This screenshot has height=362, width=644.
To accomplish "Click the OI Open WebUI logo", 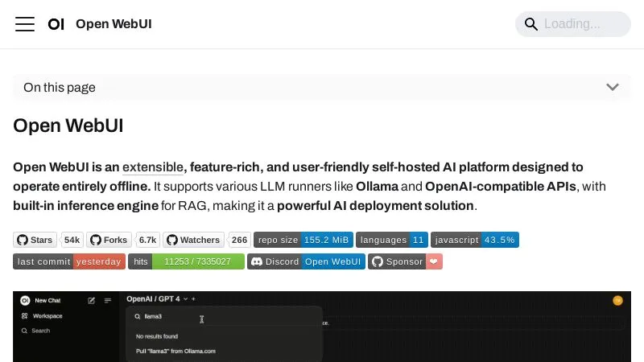I will pyautogui.click(x=56, y=24).
